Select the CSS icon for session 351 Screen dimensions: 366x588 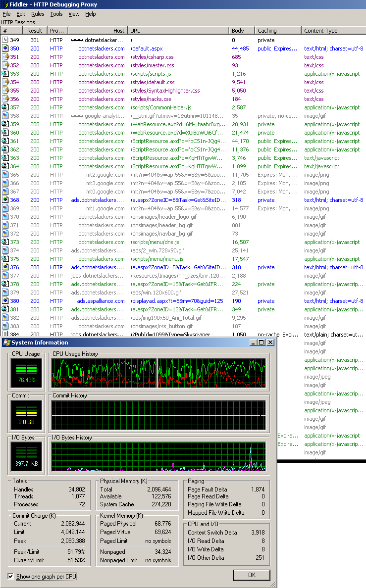pyautogui.click(x=5, y=56)
